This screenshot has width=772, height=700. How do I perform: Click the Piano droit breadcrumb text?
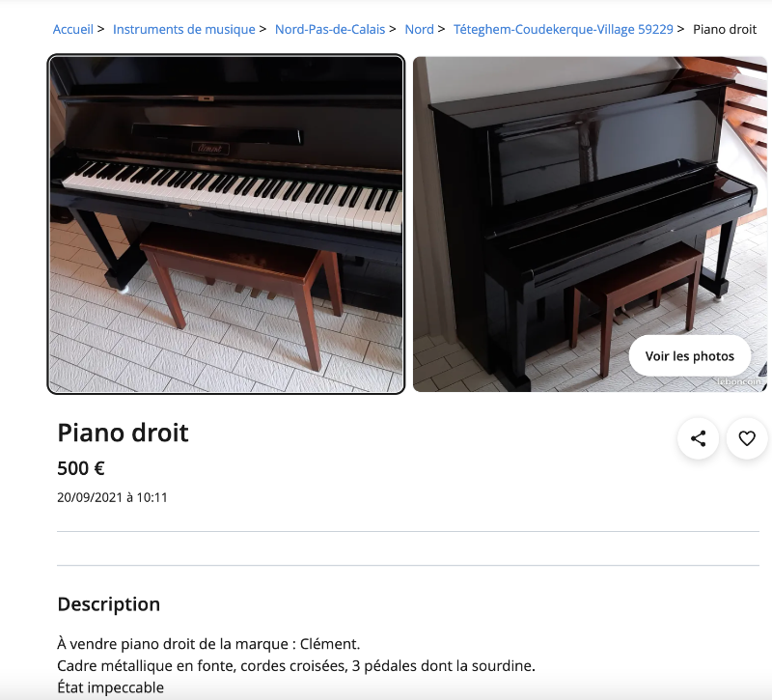(x=725, y=30)
